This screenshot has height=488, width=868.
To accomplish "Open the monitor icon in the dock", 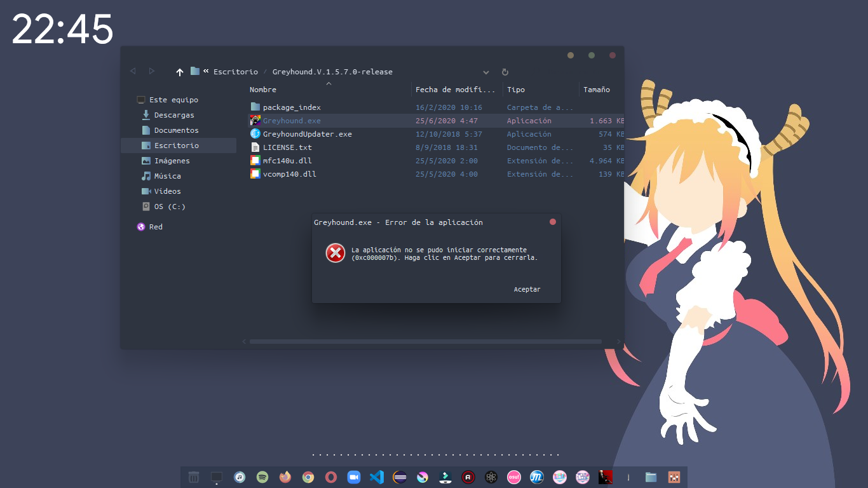I will [217, 477].
